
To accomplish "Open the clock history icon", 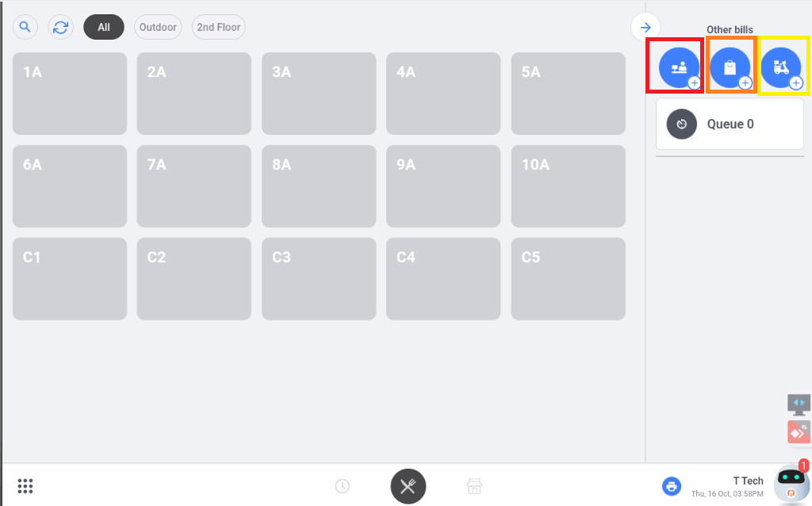I will [343, 486].
